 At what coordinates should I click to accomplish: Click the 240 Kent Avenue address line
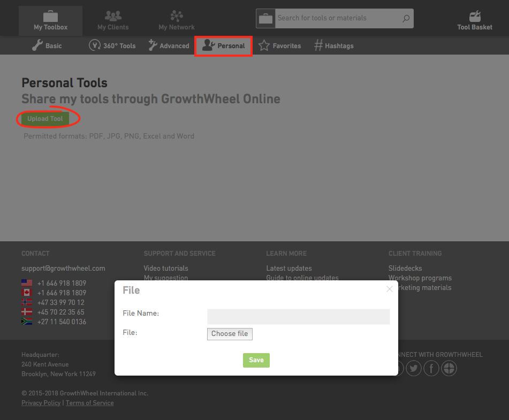point(45,364)
